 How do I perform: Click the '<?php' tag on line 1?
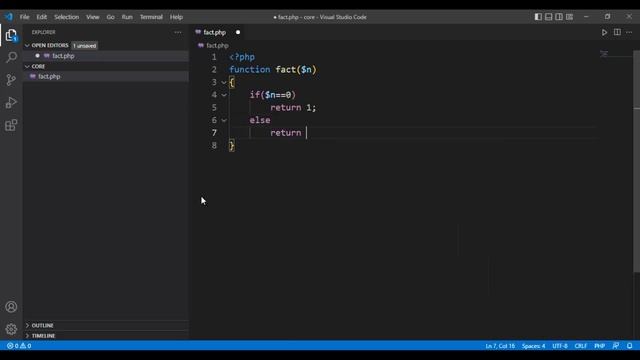(242, 57)
